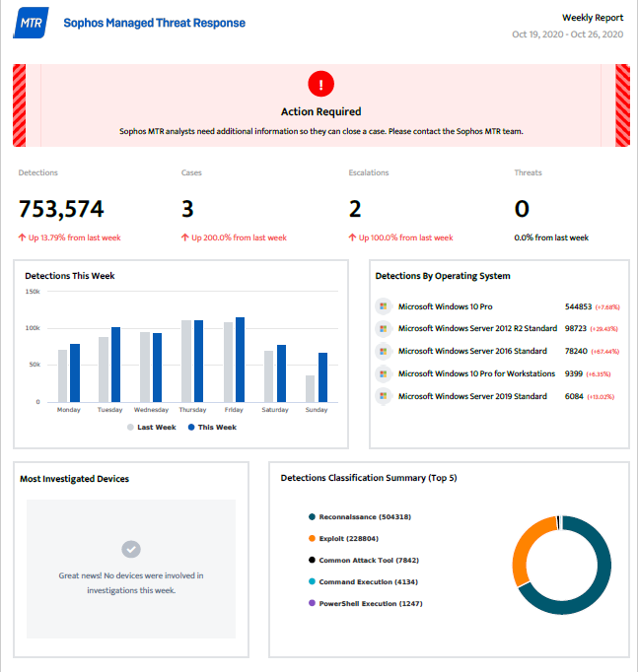Open the Sophos Managed Threat Response title
638x672 pixels.
(155, 23)
